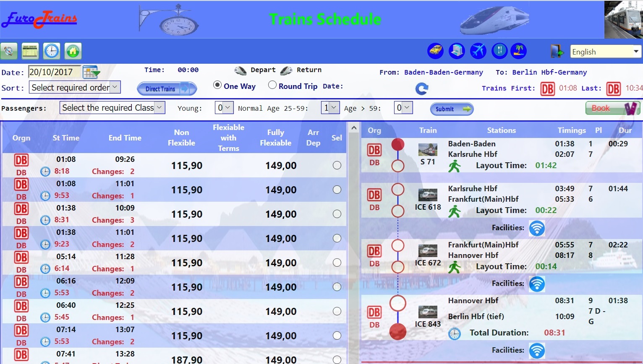
Task: Click the Non Flexible column header
Action: click(181, 138)
